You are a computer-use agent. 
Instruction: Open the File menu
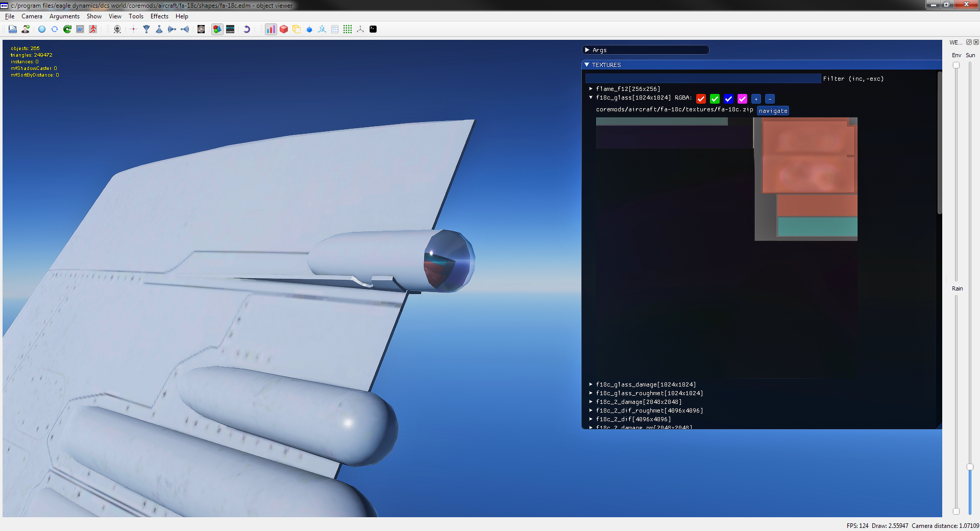point(10,16)
